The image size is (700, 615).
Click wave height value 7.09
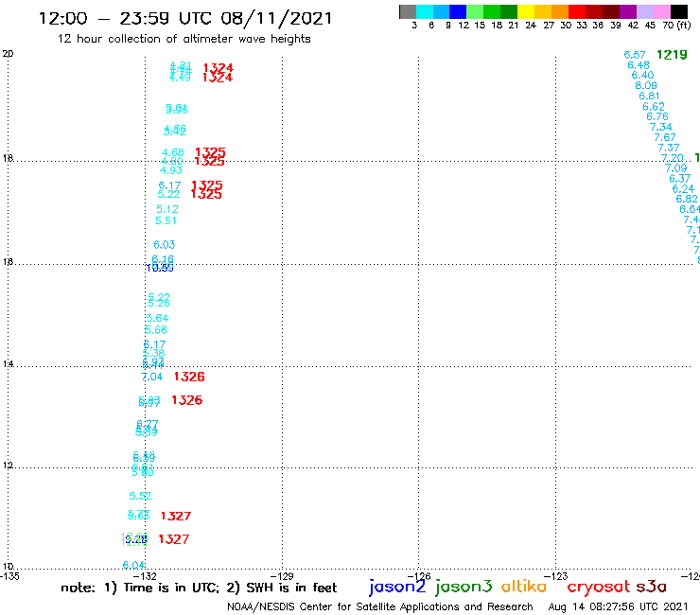tap(676, 168)
